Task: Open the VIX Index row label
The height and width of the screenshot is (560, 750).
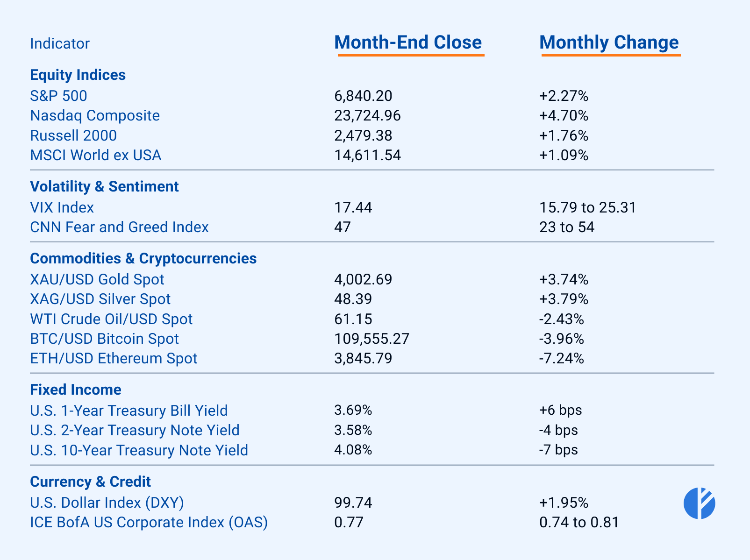Action: 62,207
